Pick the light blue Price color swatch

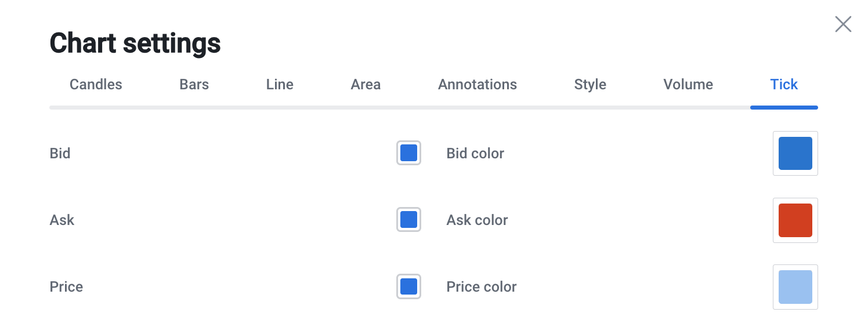[795, 286]
